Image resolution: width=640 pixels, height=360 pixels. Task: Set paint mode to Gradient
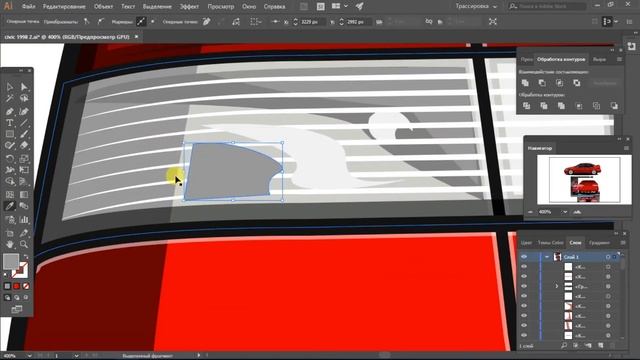tap(17, 286)
